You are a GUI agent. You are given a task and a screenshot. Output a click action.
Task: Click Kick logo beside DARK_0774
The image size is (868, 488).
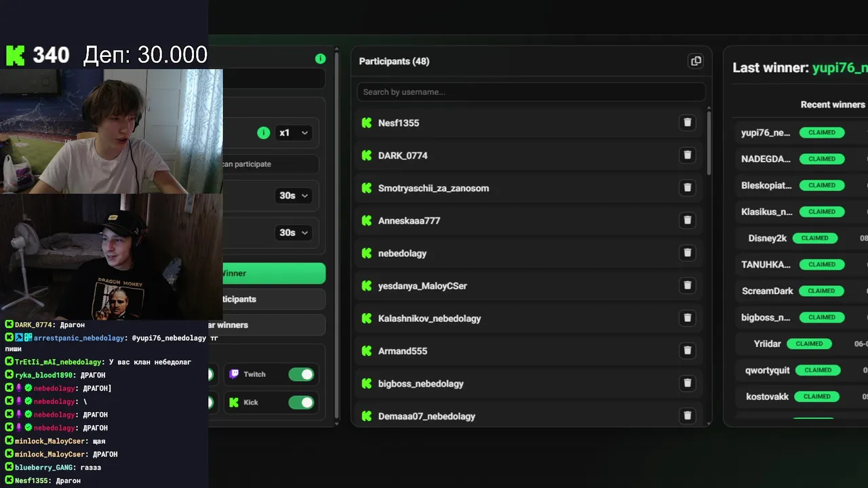point(367,155)
